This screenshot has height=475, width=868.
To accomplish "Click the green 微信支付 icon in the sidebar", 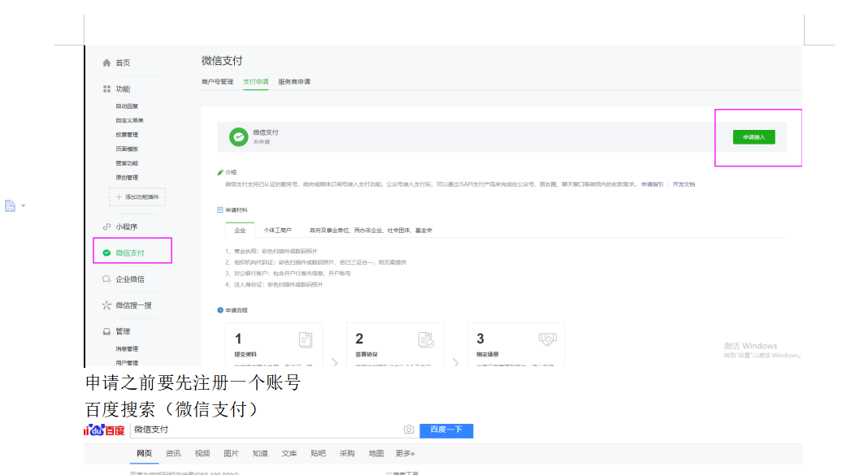I will (106, 253).
